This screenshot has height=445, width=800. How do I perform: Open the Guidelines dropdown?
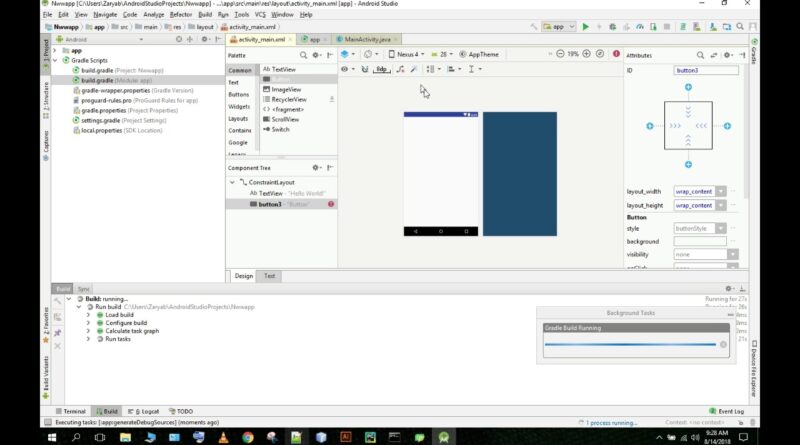pos(474,69)
